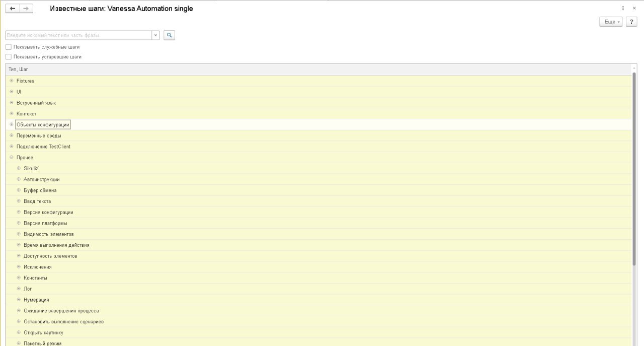
Task: Expand the Контекст group
Action: click(12, 114)
